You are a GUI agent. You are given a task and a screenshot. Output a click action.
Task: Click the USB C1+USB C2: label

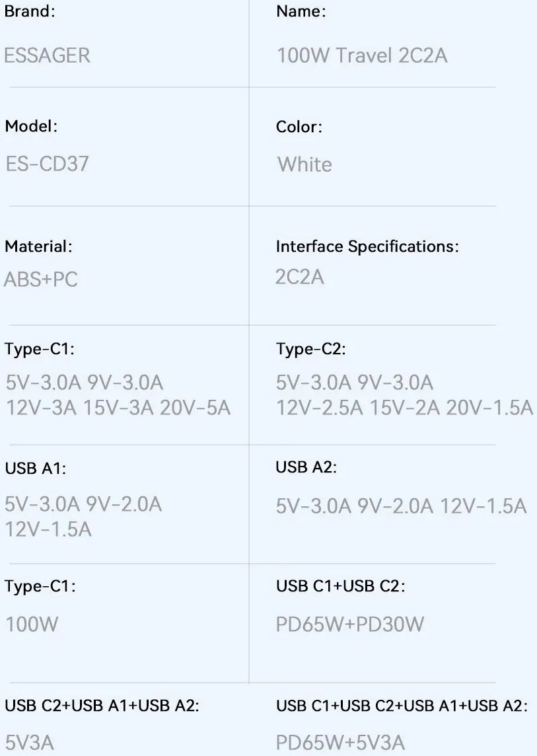coord(341,586)
